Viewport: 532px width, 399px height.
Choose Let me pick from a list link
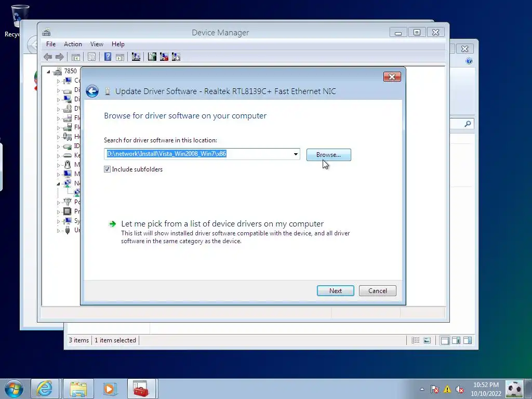(222, 223)
